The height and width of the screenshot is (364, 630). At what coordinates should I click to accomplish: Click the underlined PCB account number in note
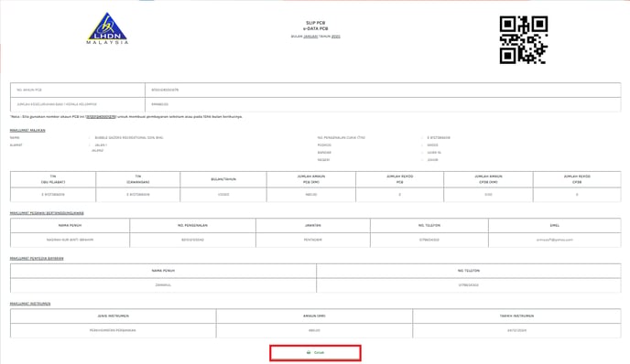tap(101, 116)
